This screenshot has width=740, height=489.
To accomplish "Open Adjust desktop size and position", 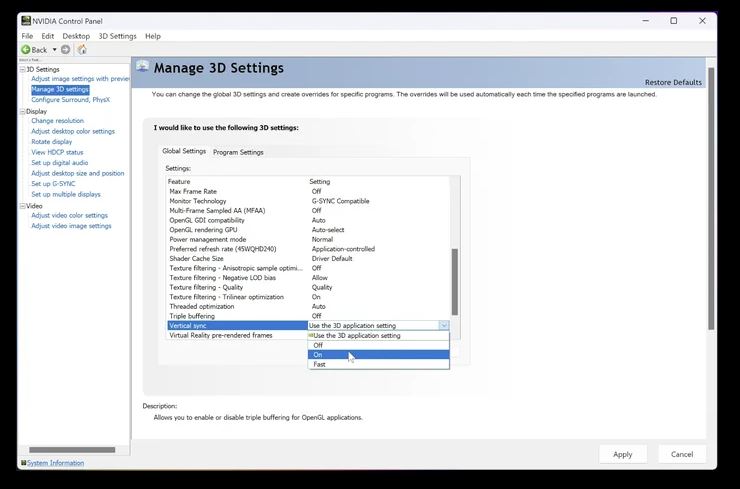I will click(x=77, y=173).
